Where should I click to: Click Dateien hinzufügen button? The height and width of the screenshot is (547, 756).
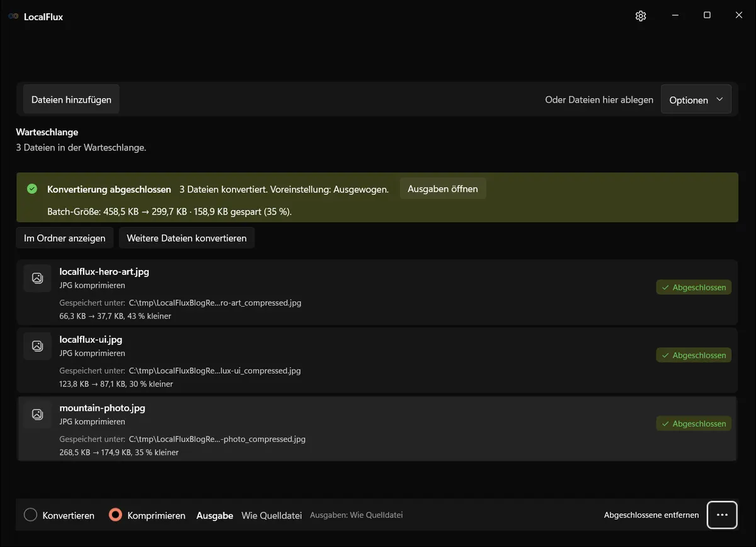tap(71, 99)
